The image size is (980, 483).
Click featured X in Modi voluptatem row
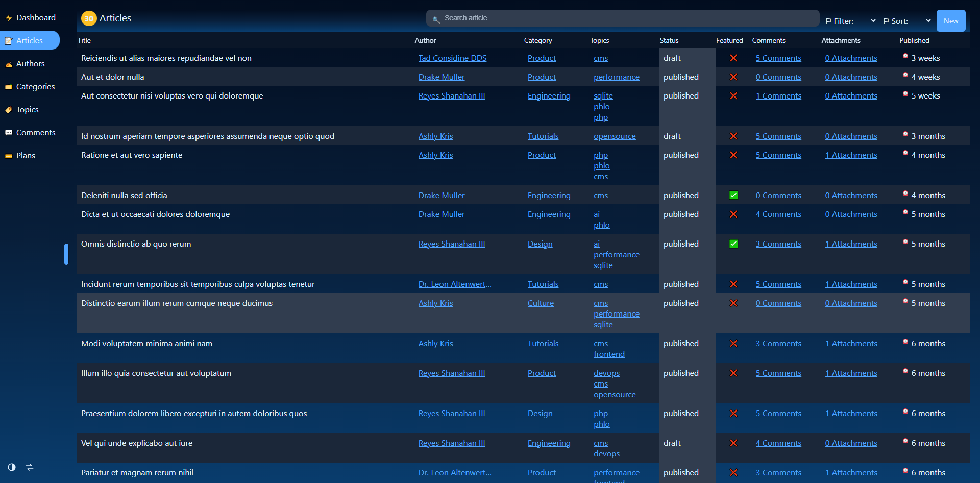[x=733, y=344]
